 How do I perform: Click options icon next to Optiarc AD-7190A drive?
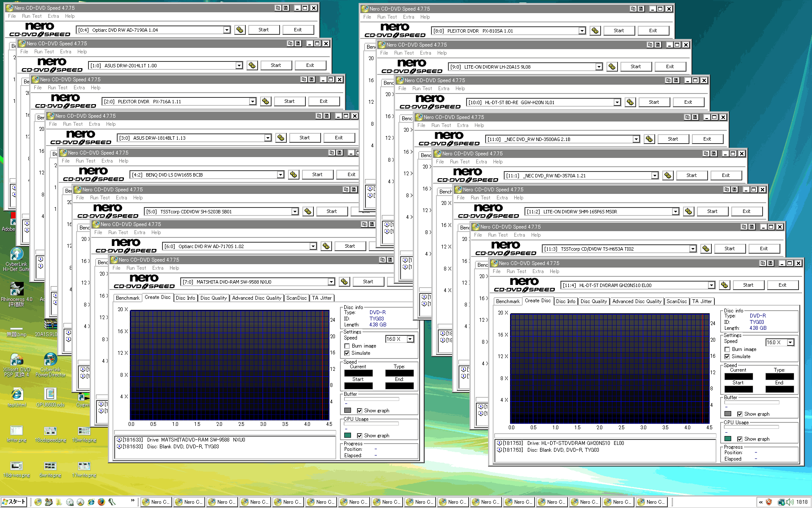tap(240, 30)
